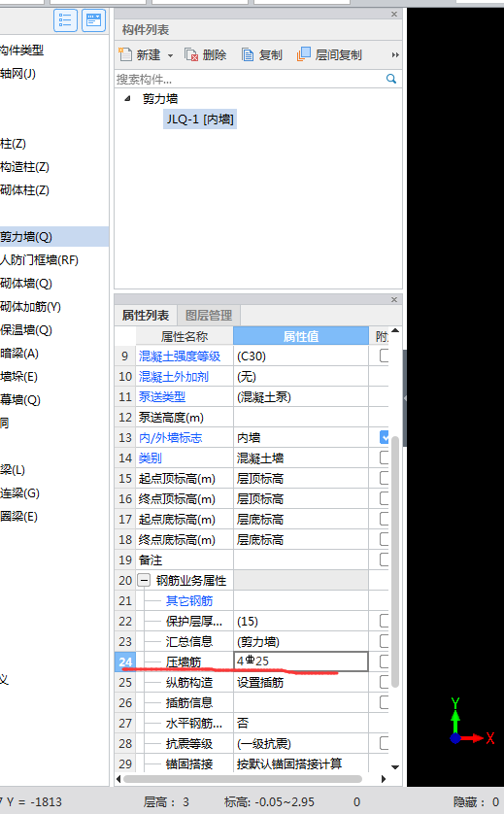Open 内/外墙标志 property link
Screen dimensions: 504x814
pyautogui.click(x=170, y=438)
